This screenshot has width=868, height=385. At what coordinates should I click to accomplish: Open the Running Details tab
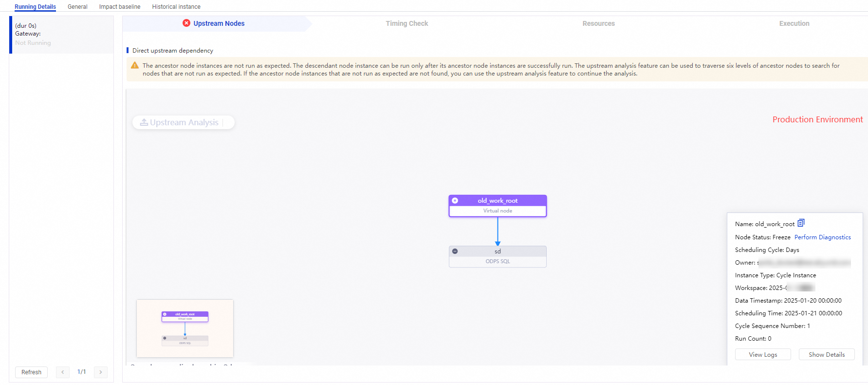point(35,7)
